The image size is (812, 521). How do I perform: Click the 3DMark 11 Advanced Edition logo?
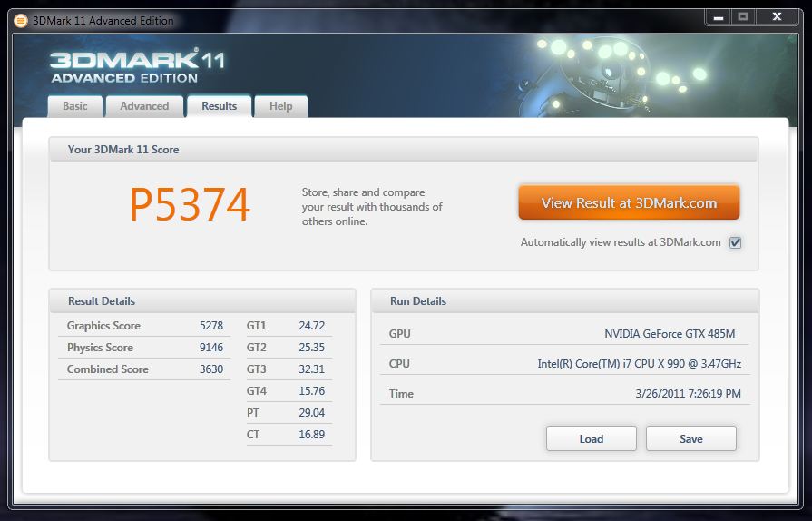(137, 65)
